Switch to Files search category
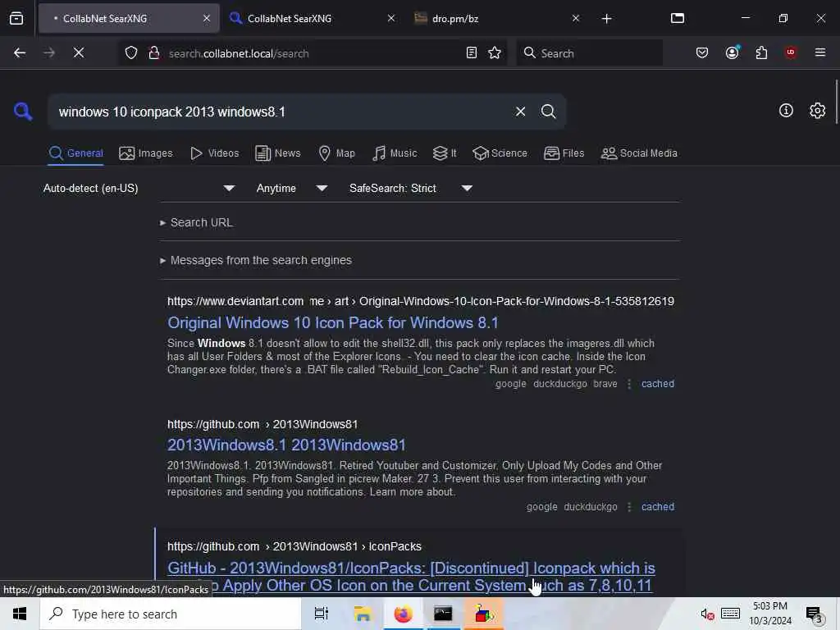This screenshot has width=840, height=630. coord(564,153)
